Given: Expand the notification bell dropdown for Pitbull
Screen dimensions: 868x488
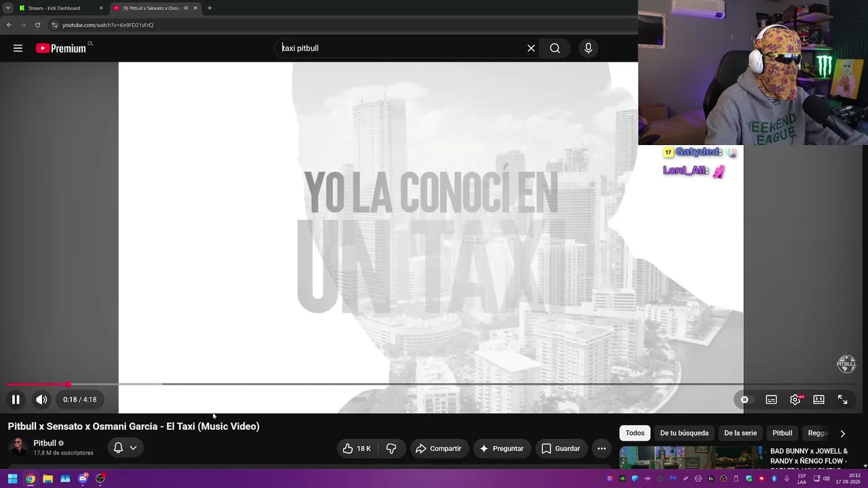Looking at the screenshot, I should point(125,448).
